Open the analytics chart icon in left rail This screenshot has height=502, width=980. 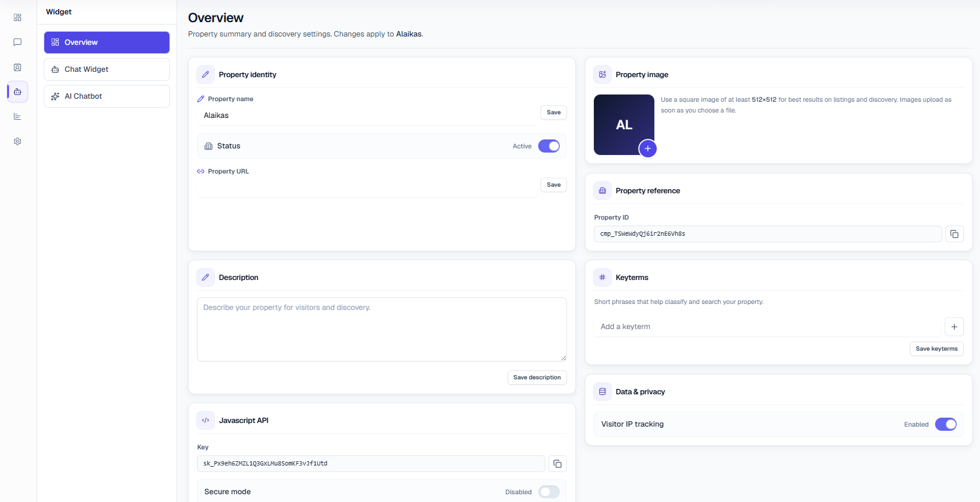point(17,117)
